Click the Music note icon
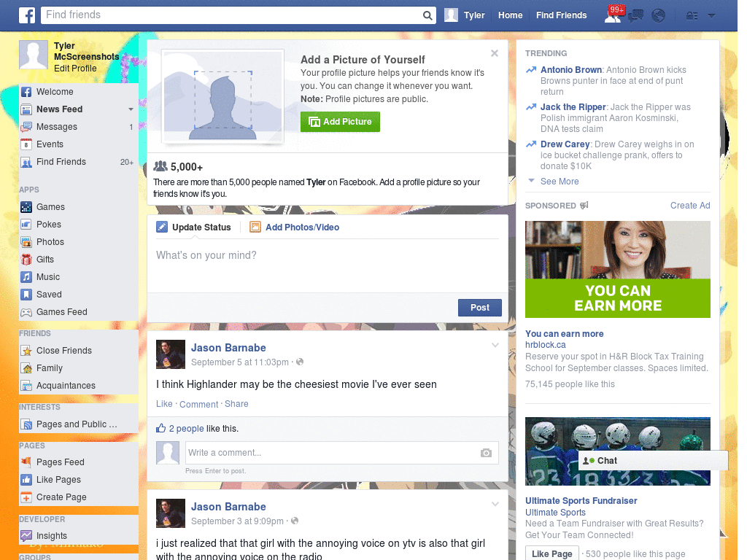747x560 pixels. pos(26,277)
